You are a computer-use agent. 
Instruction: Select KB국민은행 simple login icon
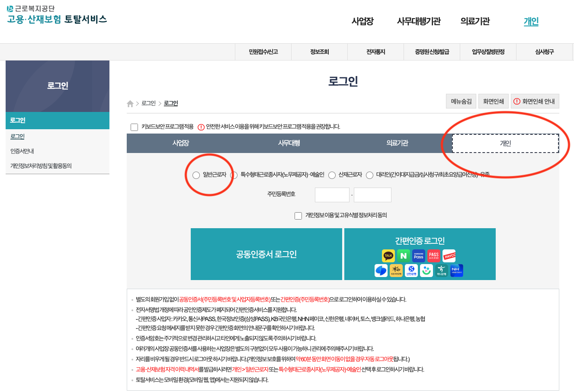(x=395, y=270)
